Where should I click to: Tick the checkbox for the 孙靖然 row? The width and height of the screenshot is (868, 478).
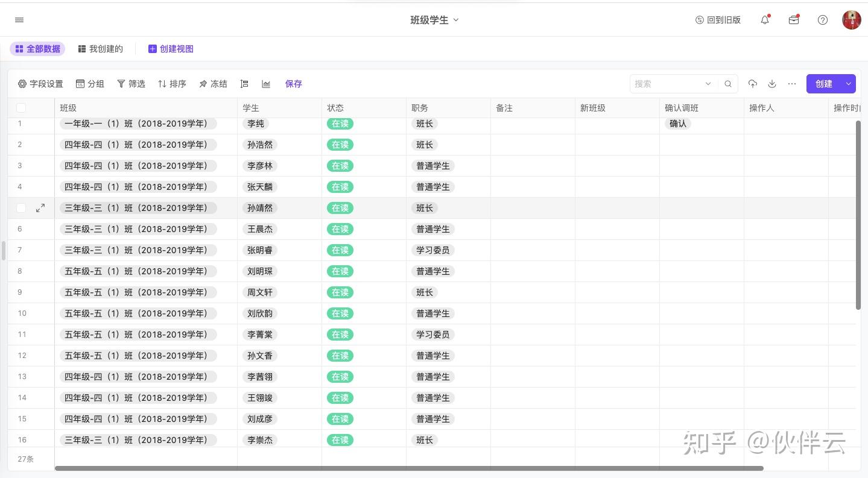tap(21, 208)
